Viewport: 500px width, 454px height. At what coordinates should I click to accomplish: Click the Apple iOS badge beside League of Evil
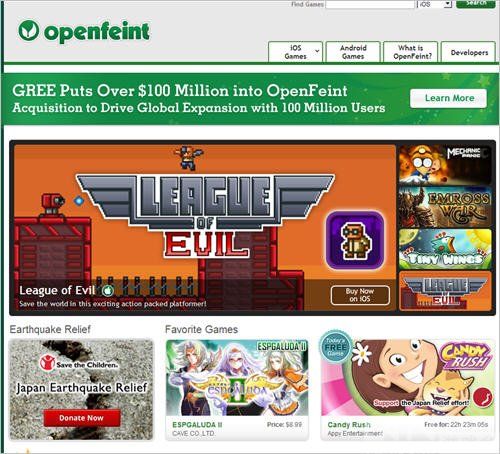[x=107, y=291]
